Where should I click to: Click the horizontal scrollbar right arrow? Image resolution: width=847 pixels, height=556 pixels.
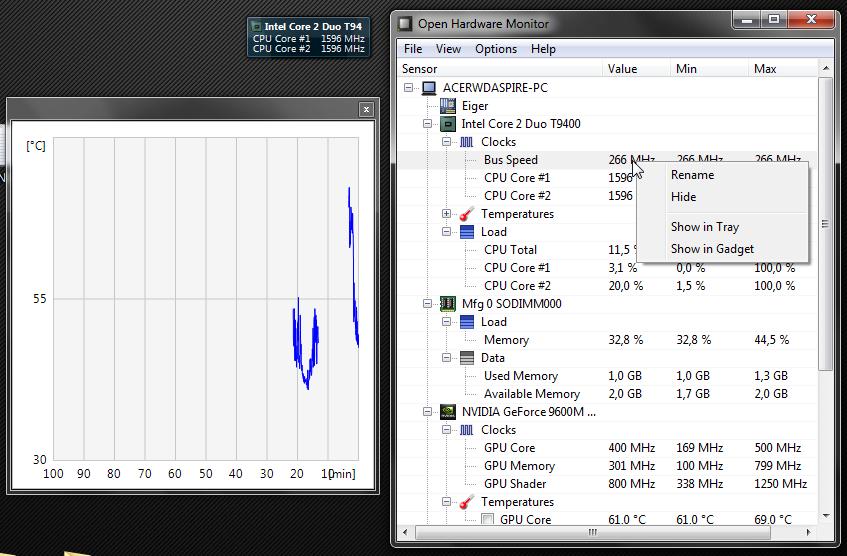point(808,532)
